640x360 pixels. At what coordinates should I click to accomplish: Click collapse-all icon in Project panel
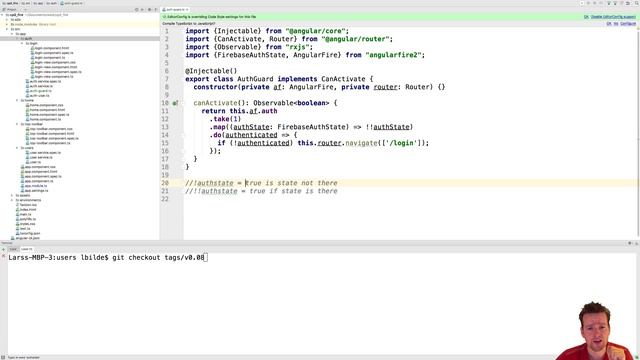tap(142, 9)
